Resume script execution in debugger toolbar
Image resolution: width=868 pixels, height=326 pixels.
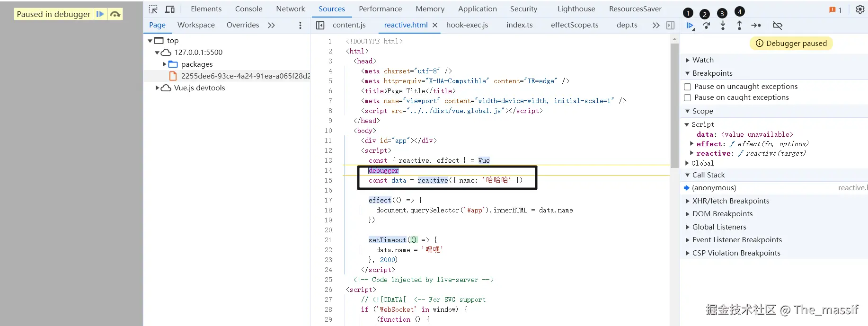tap(690, 26)
